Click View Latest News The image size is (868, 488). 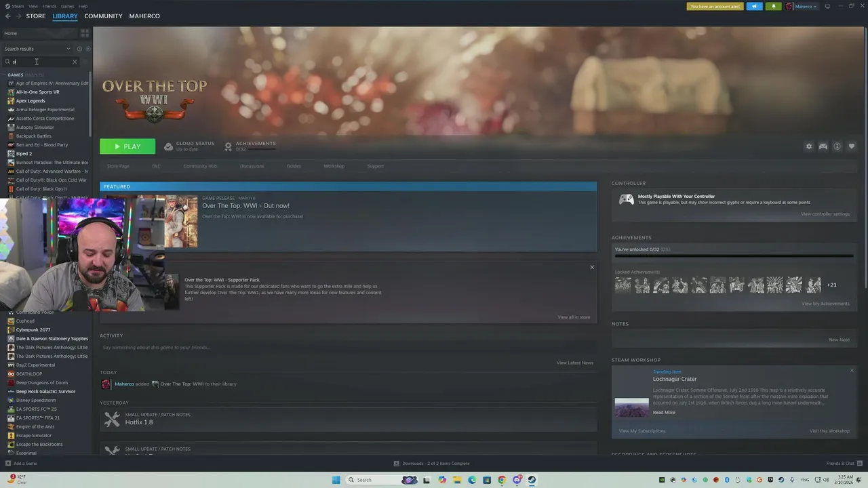pyautogui.click(x=575, y=363)
